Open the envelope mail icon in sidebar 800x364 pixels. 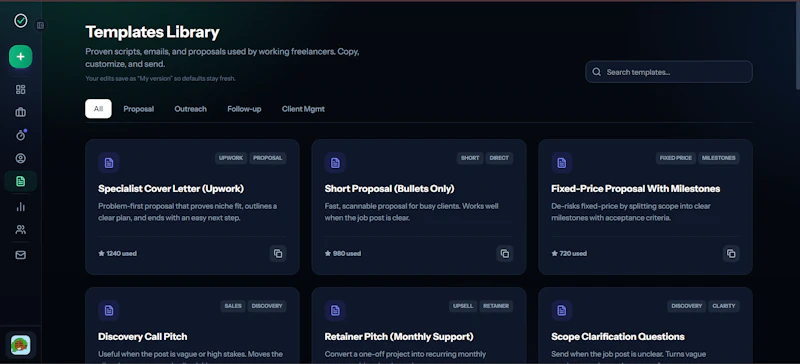point(20,255)
